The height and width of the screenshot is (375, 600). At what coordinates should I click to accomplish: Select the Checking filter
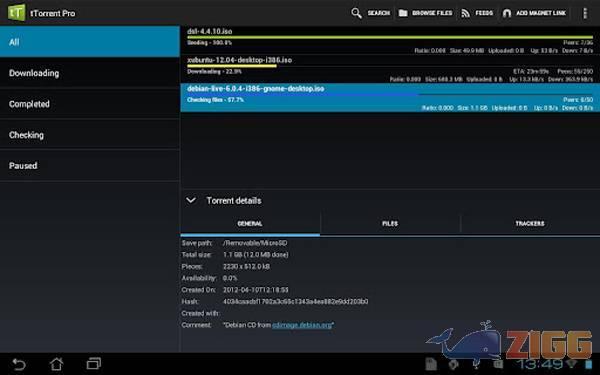[x=90, y=135]
